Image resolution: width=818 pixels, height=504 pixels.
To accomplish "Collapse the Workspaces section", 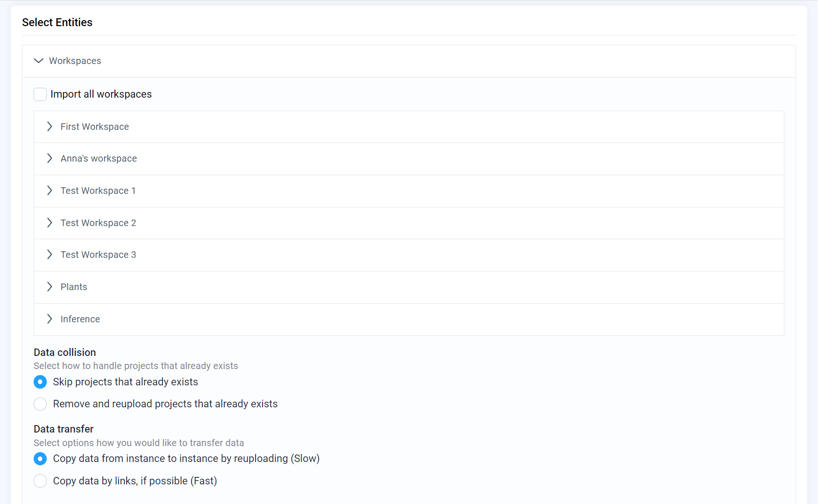I will pyautogui.click(x=38, y=61).
